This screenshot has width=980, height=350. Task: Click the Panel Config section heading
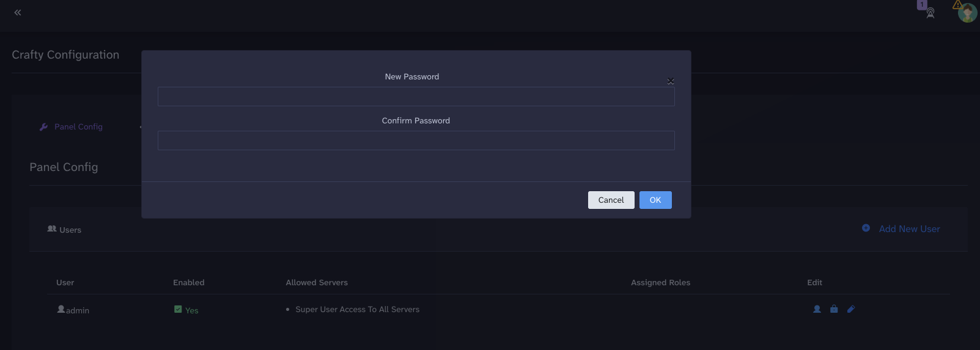pos(64,167)
